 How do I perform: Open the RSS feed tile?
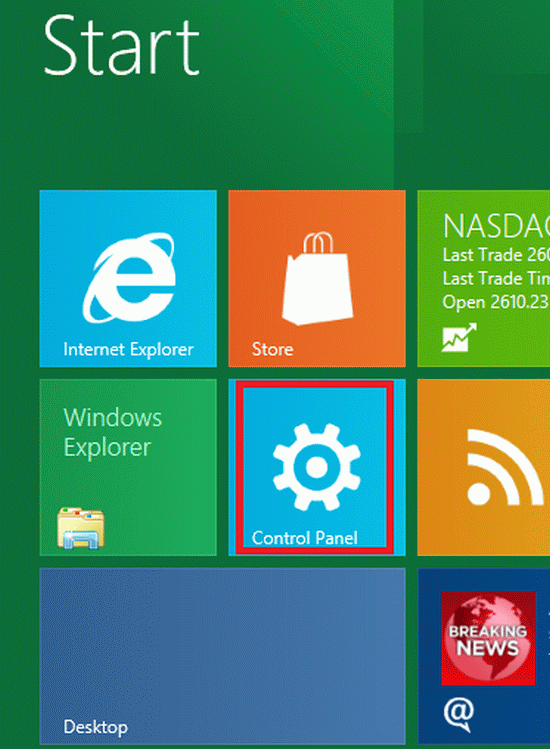[x=484, y=467]
